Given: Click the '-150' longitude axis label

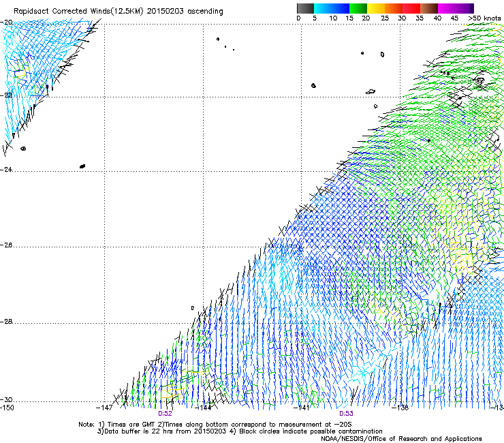Looking at the screenshot, I should (x=7, y=408).
